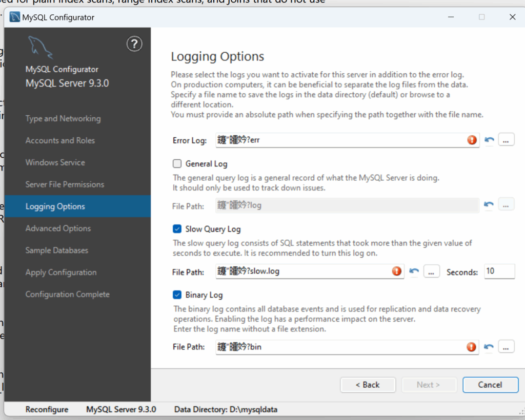
Task: Select Accounts and Roles in sidebar
Action: [x=60, y=140]
